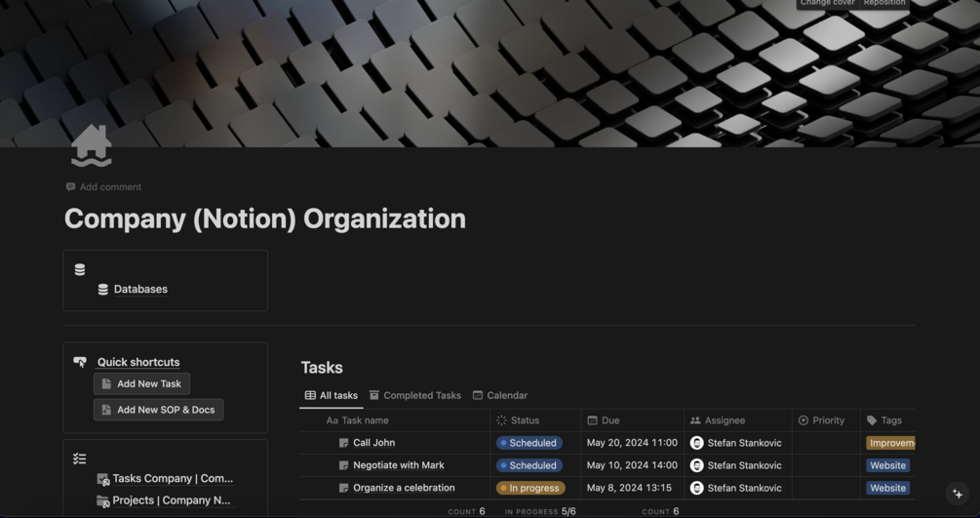
Task: Switch to the All tasks tab
Action: [332, 395]
